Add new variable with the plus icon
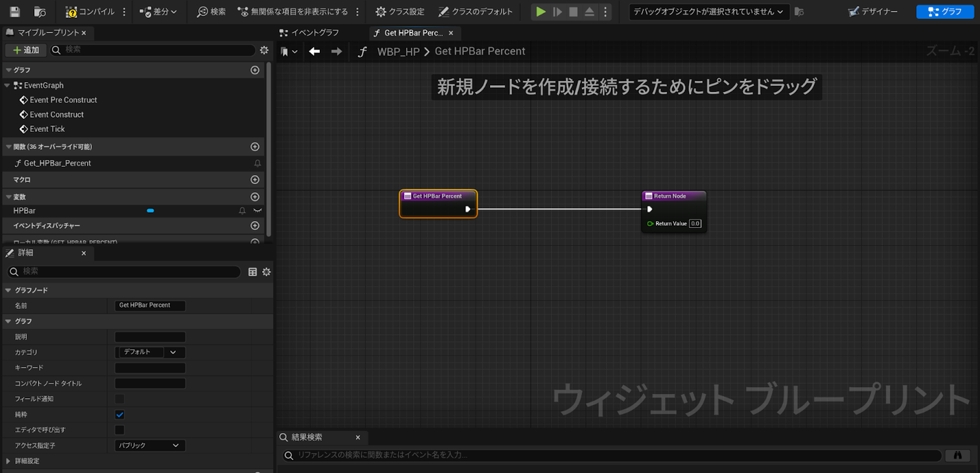980x473 pixels. click(x=255, y=197)
